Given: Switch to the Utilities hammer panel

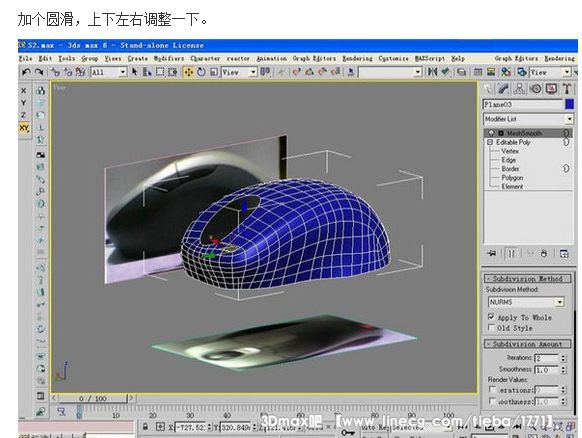Looking at the screenshot, I should (566, 89).
